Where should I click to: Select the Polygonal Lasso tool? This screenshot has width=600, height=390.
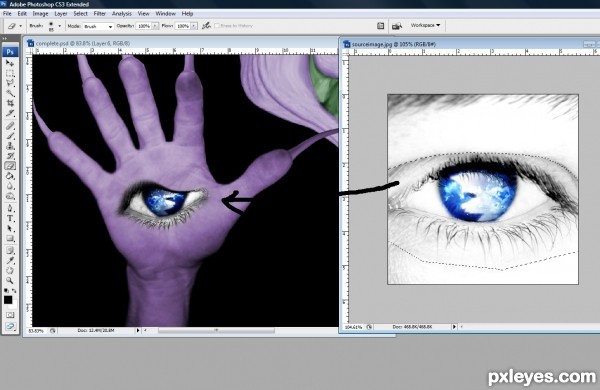(x=10, y=83)
